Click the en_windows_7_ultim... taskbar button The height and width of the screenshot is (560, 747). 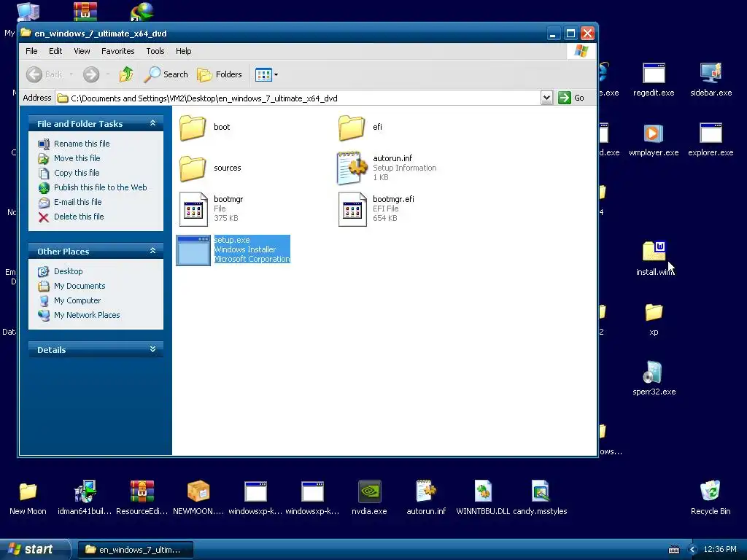135,550
